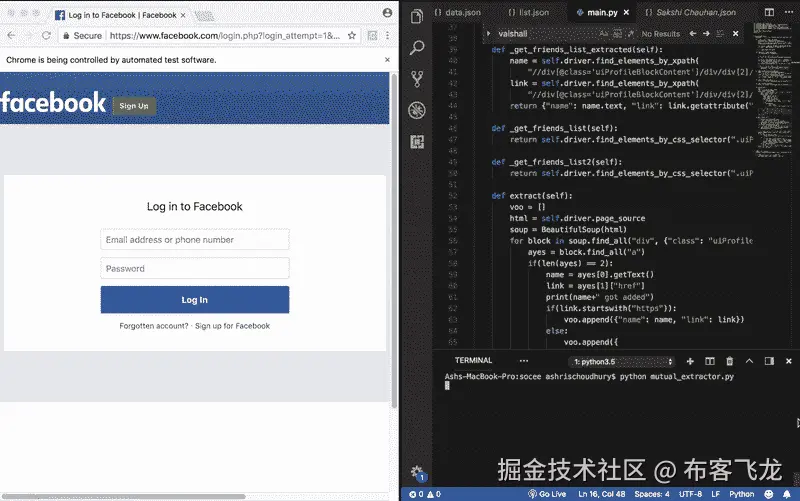Select the main.py tab
The width and height of the screenshot is (800, 501).
click(x=597, y=12)
